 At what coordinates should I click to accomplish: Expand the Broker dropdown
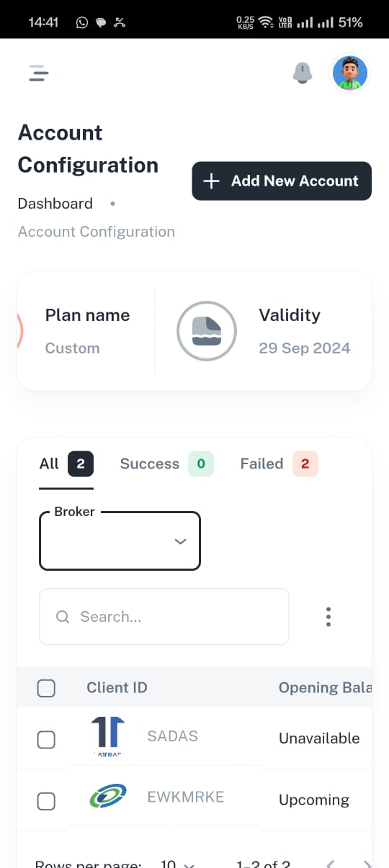coord(120,541)
